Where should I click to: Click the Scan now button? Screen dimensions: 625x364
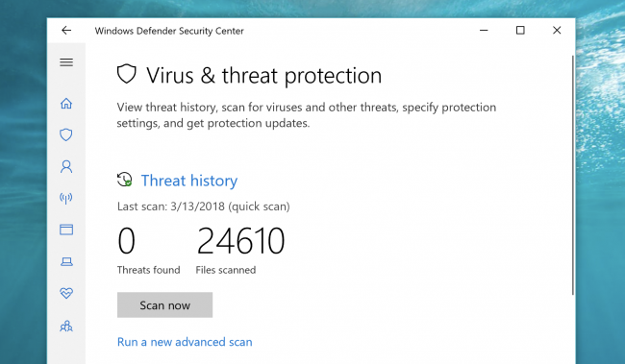[x=164, y=305]
